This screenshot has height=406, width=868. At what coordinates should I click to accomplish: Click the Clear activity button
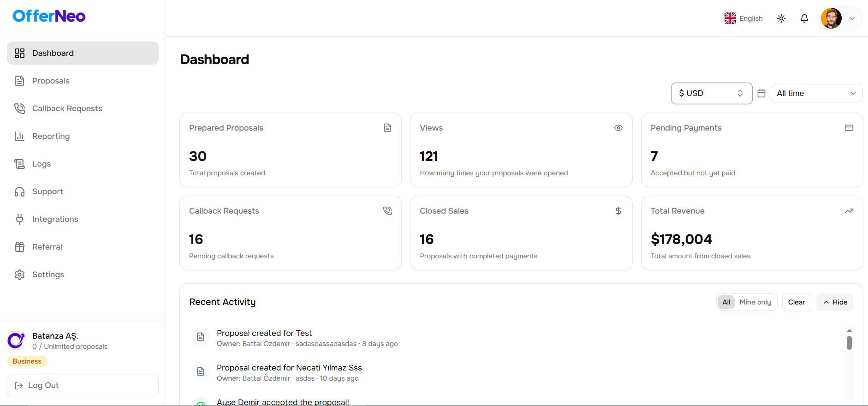tap(797, 302)
